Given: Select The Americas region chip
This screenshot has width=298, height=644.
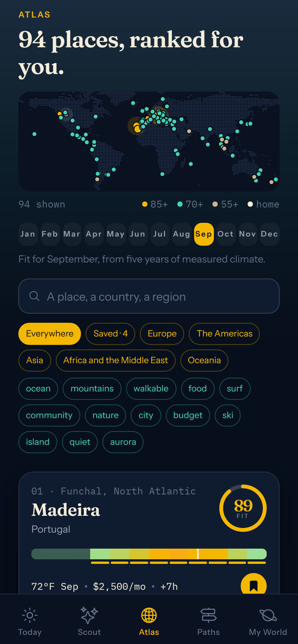Looking at the screenshot, I should click(224, 334).
